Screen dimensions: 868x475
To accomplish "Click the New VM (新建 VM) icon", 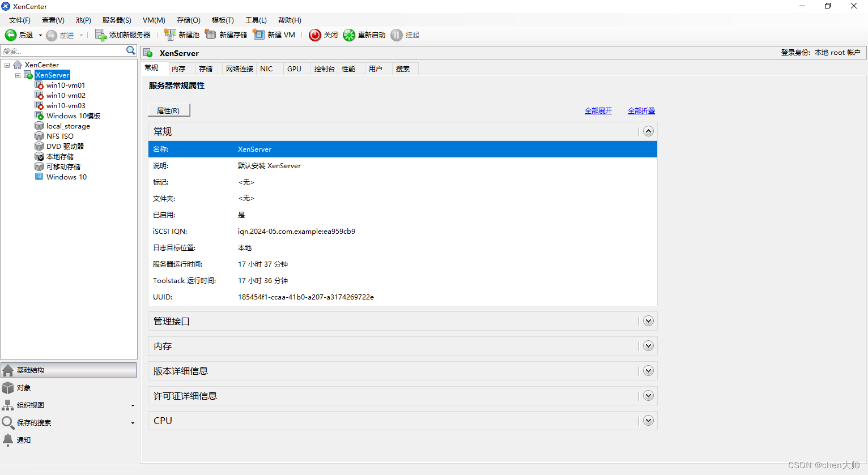I will click(259, 35).
